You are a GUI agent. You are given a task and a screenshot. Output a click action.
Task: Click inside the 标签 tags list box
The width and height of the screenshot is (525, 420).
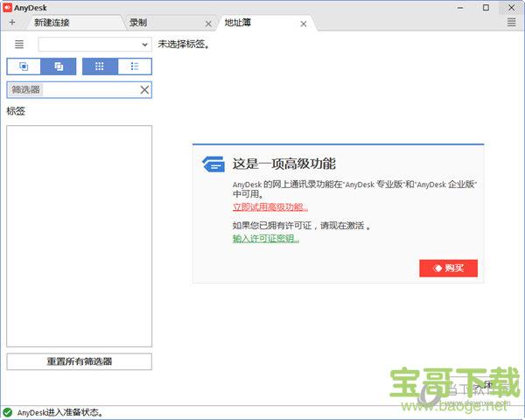[79, 236]
